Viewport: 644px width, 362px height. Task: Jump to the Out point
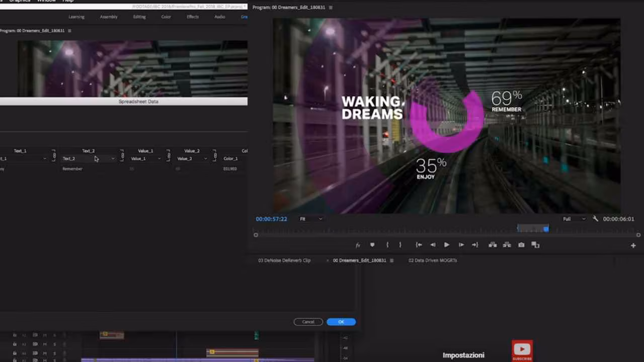pos(474,245)
